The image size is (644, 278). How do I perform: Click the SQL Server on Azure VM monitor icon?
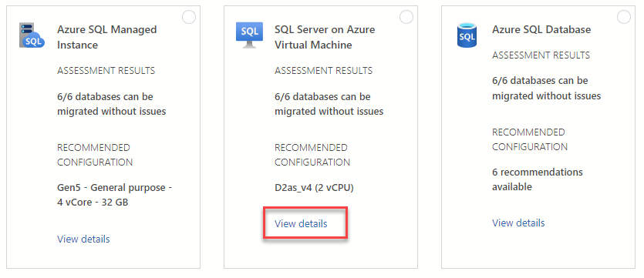click(x=249, y=35)
